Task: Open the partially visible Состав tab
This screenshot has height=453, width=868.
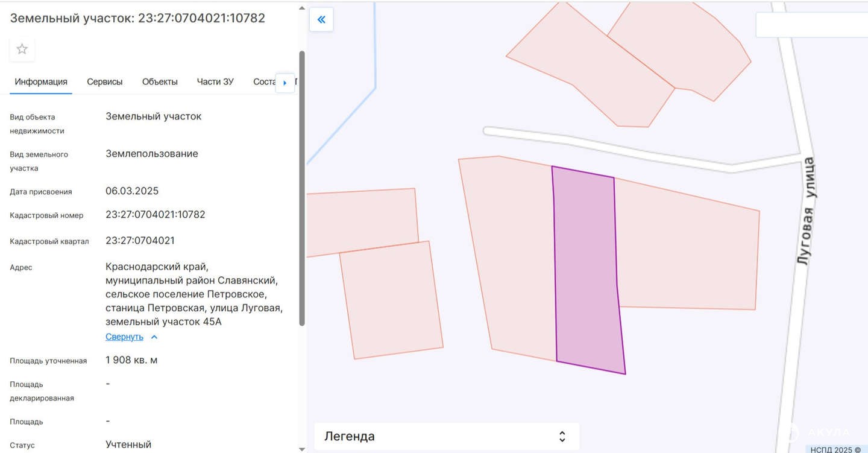Action: pyautogui.click(x=264, y=82)
